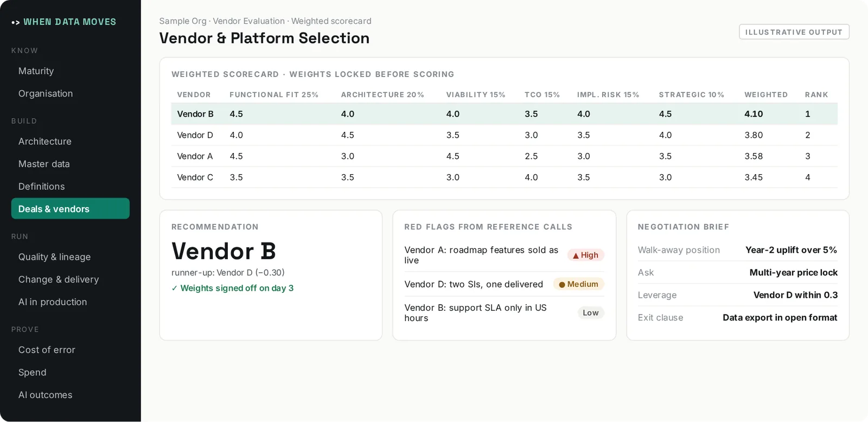Click the TCO 15% column header

point(542,94)
